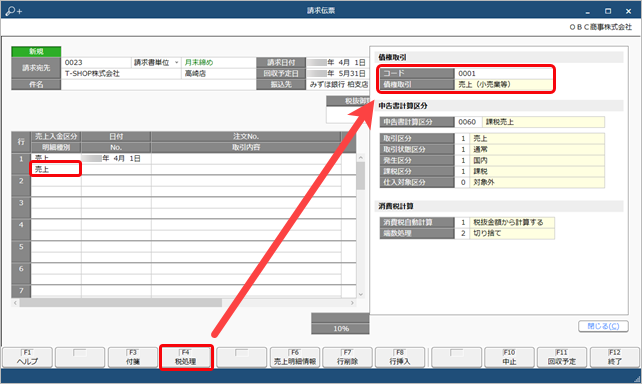Click the vertical scrollbar down arrow of grid
The height and width of the screenshot is (384, 642).
click(x=361, y=294)
